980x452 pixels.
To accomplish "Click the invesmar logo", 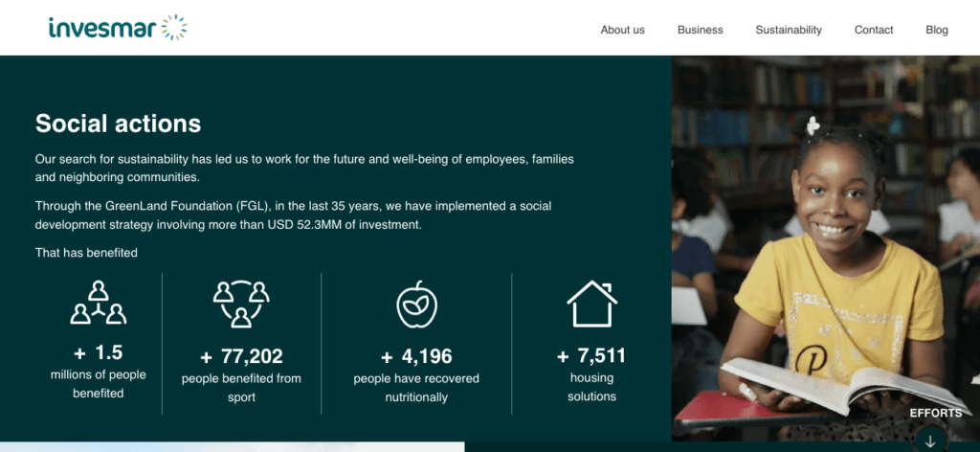I will point(118,28).
